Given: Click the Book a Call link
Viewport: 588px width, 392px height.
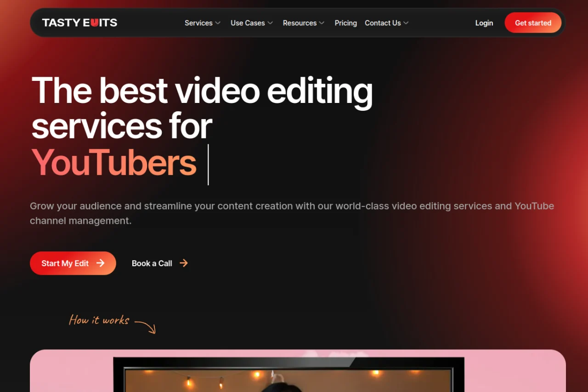Looking at the screenshot, I should tap(152, 263).
